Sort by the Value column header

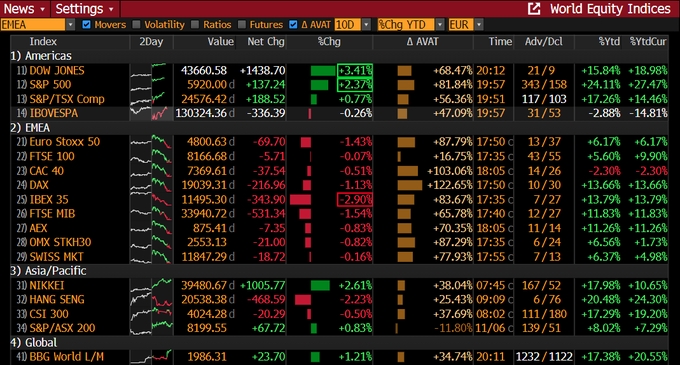220,42
